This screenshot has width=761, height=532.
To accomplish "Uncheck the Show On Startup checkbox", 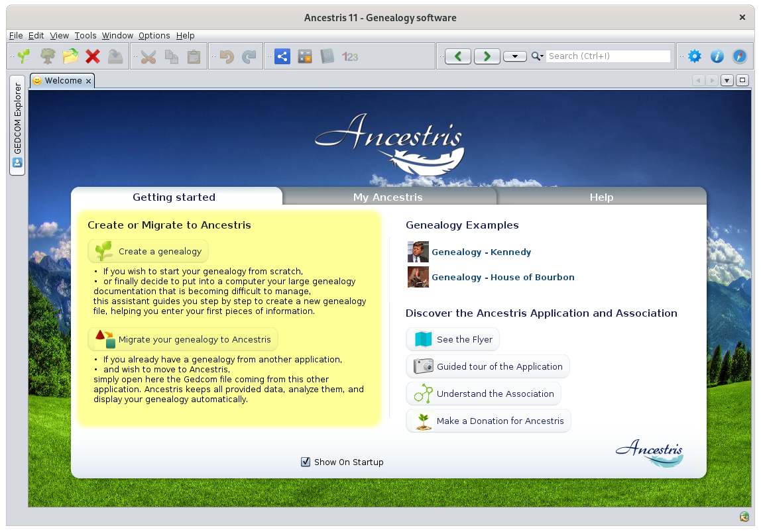I will point(306,462).
